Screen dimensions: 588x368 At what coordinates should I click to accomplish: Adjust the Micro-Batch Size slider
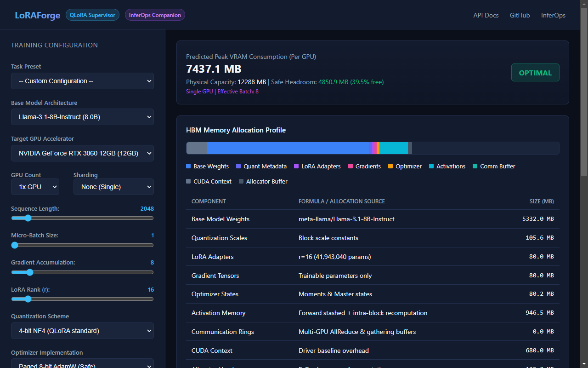82,245
